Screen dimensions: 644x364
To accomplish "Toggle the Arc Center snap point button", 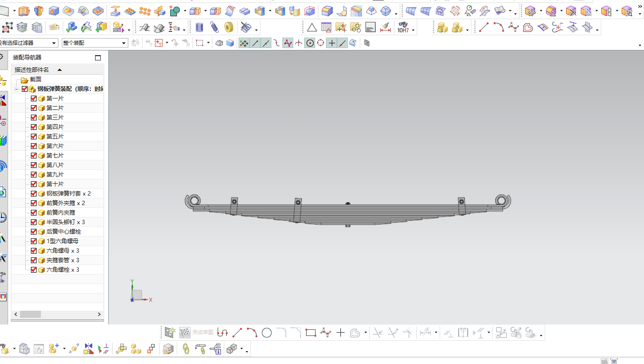I will tap(310, 43).
